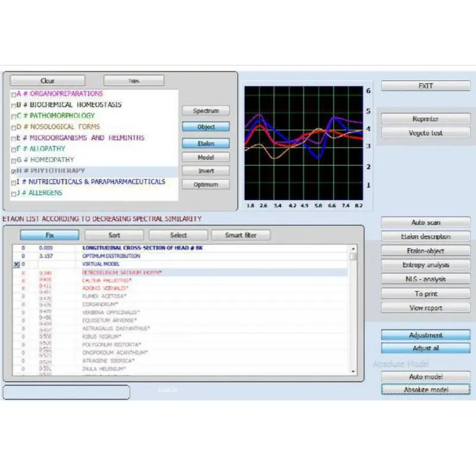Select the Petroselinum Sativum row
Viewport: 476px width, 476px height.
pos(180,273)
